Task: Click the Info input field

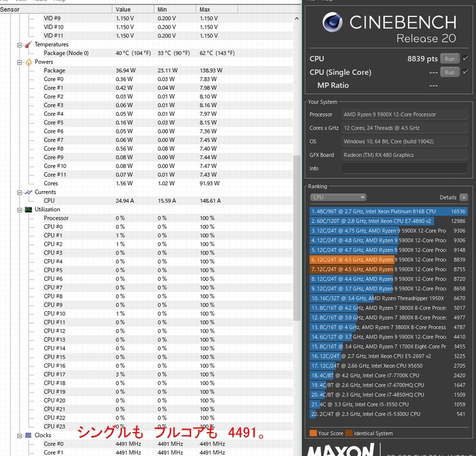Action: click(x=405, y=168)
